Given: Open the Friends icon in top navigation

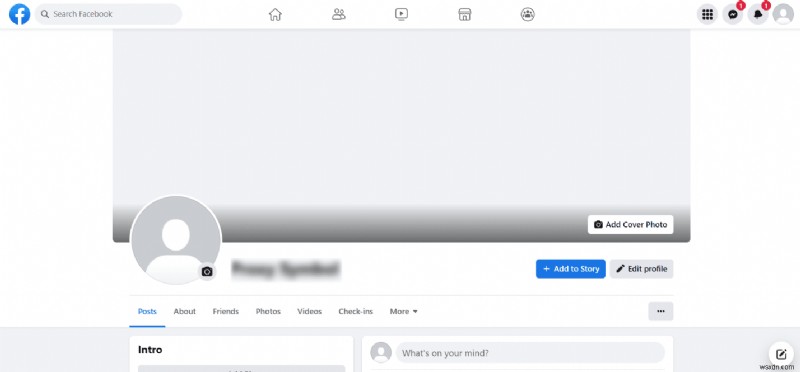Looking at the screenshot, I should [338, 14].
